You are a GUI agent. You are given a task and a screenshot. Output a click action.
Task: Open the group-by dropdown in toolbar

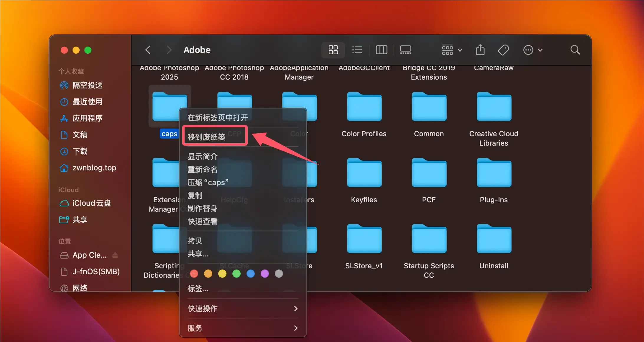click(452, 50)
